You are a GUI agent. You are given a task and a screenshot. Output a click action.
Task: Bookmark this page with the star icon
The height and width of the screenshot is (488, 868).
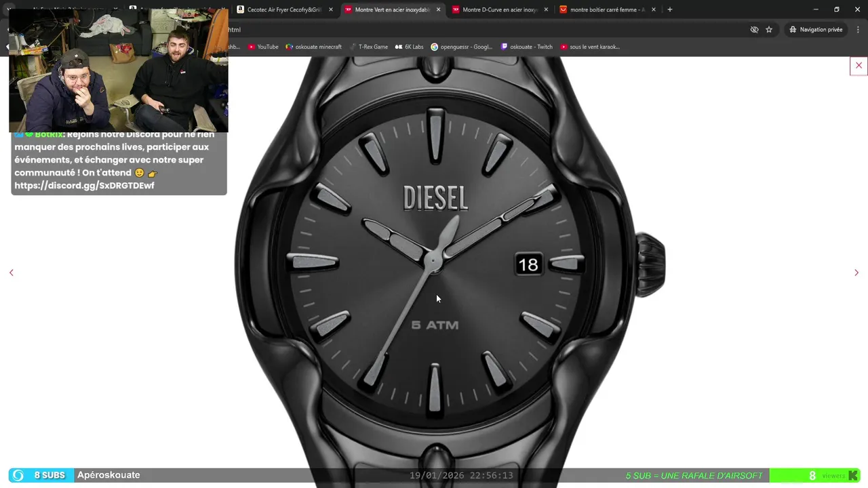click(x=769, y=30)
